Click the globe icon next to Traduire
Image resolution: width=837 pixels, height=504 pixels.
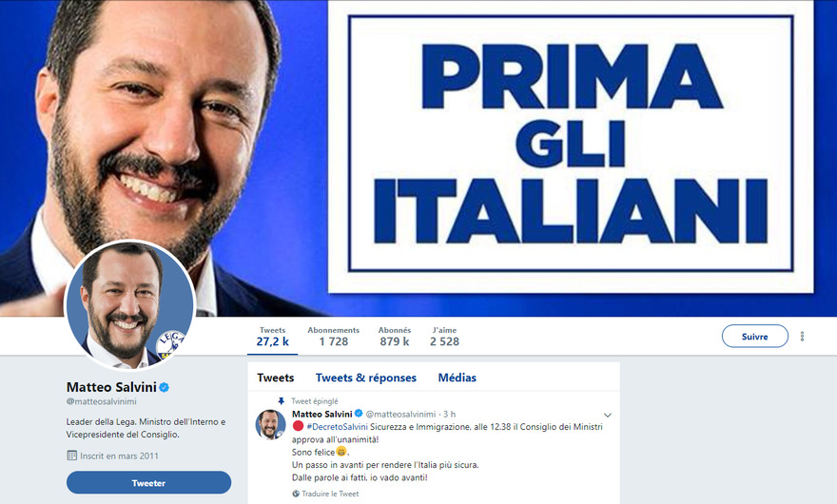296,494
